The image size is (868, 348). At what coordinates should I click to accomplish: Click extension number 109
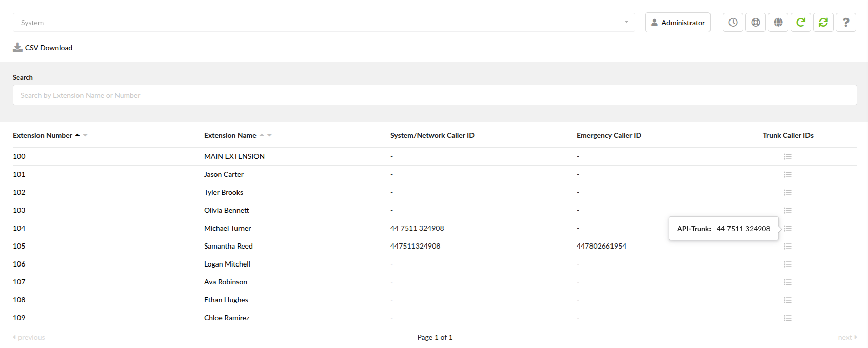coord(19,318)
